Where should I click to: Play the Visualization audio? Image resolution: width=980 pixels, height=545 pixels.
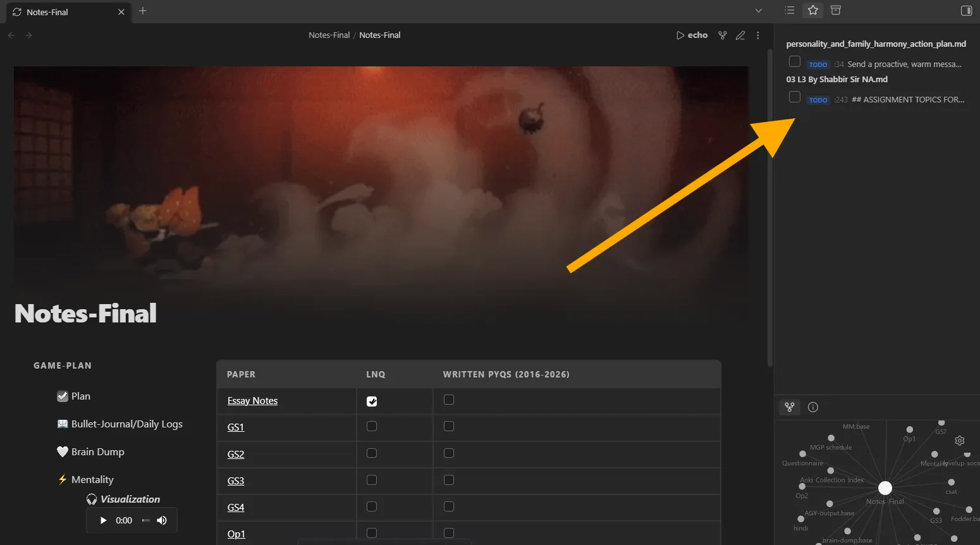coord(104,520)
